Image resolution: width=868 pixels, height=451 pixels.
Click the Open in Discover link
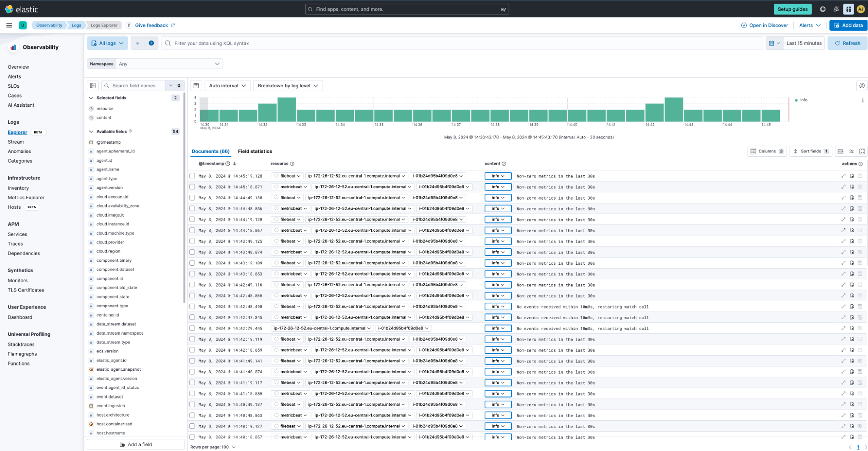click(x=764, y=25)
